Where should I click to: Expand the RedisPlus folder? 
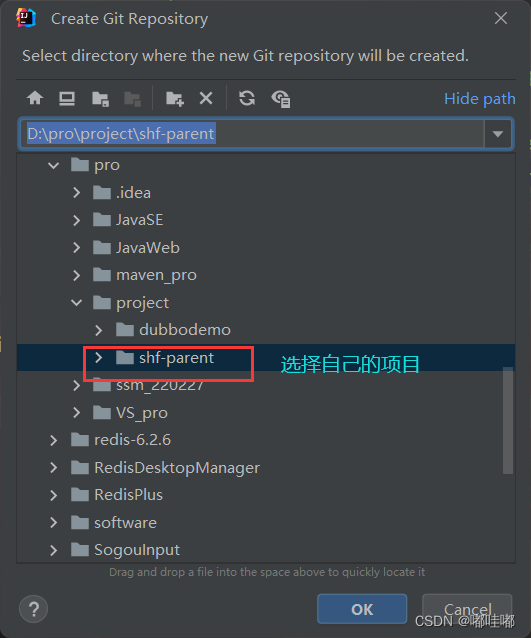point(54,495)
